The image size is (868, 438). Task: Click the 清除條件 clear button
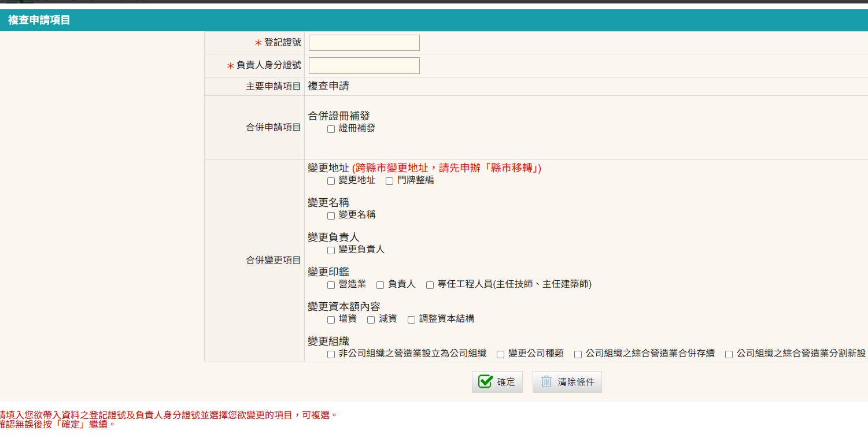point(567,382)
